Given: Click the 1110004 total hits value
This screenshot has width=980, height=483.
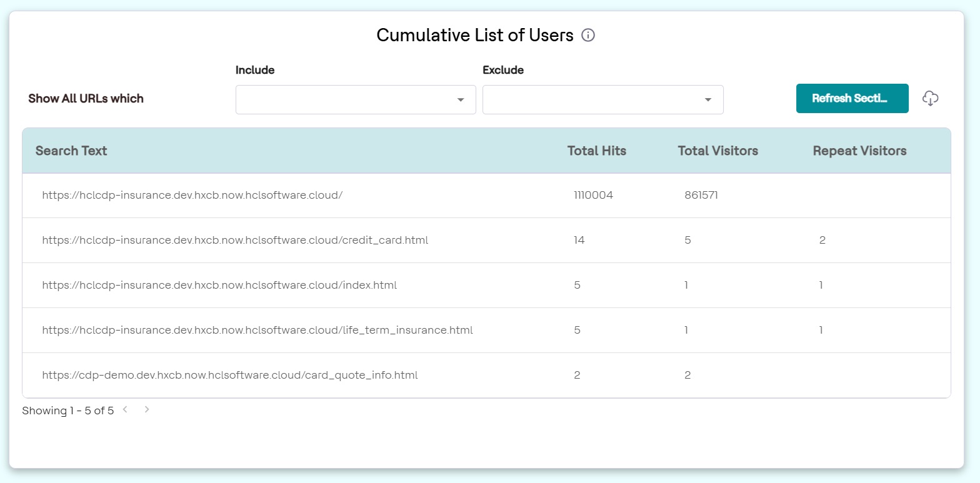Looking at the screenshot, I should click(x=593, y=195).
